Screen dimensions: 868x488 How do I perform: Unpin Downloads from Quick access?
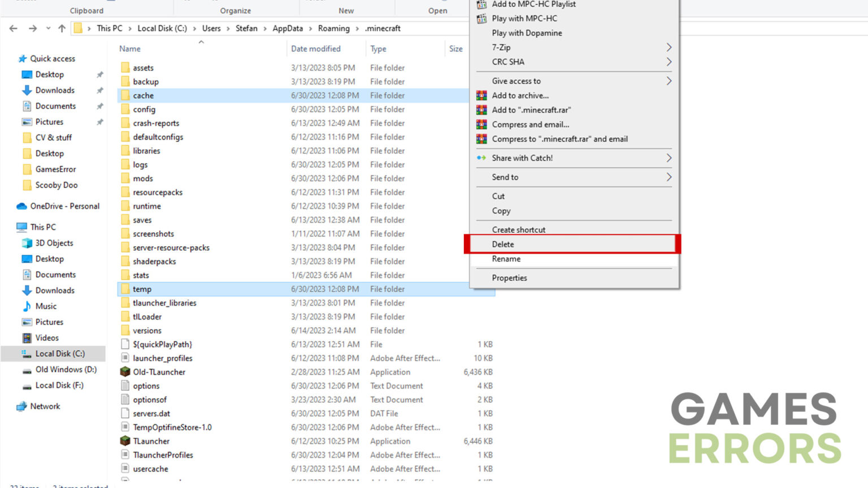tap(100, 90)
